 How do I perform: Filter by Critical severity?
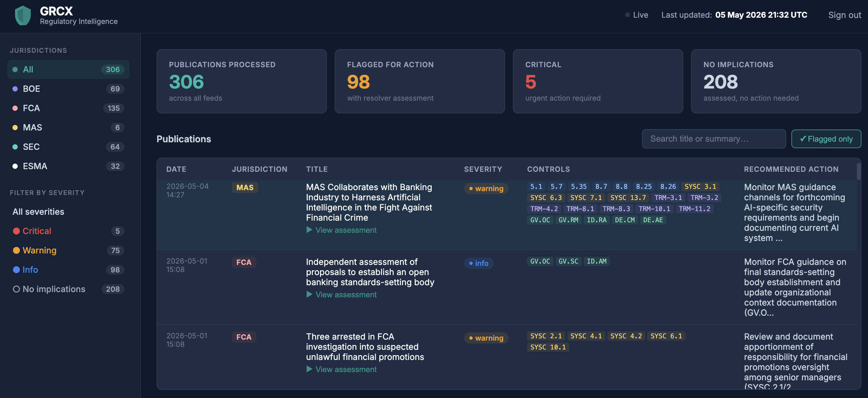pyautogui.click(x=68, y=231)
